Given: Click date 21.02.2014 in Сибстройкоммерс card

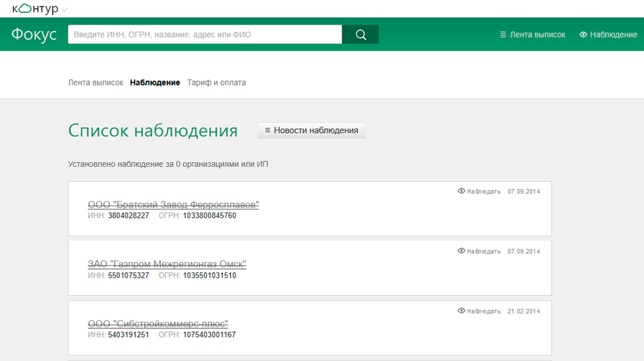Looking at the screenshot, I should pyautogui.click(x=523, y=311).
